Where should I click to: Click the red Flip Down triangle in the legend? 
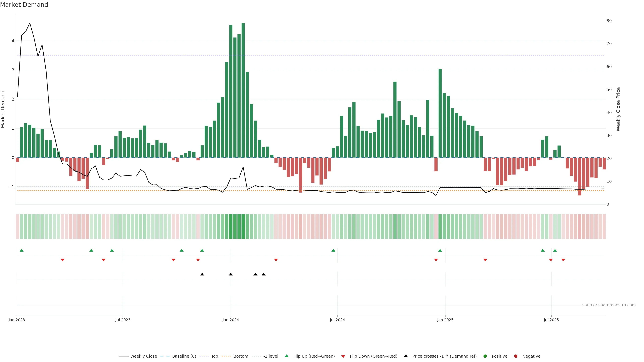pyautogui.click(x=343, y=356)
